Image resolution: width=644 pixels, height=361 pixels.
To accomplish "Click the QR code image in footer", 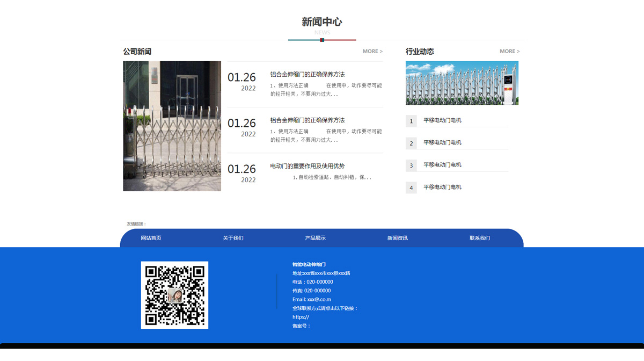I will (174, 295).
